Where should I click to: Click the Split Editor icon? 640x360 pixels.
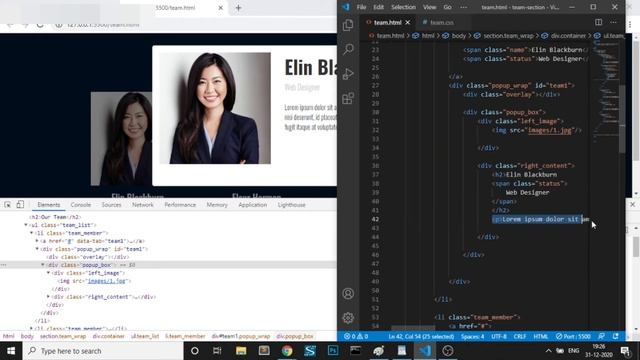598,22
